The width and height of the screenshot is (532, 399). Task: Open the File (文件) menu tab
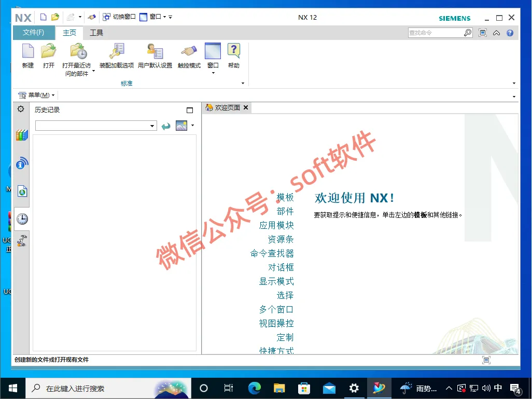click(x=33, y=33)
